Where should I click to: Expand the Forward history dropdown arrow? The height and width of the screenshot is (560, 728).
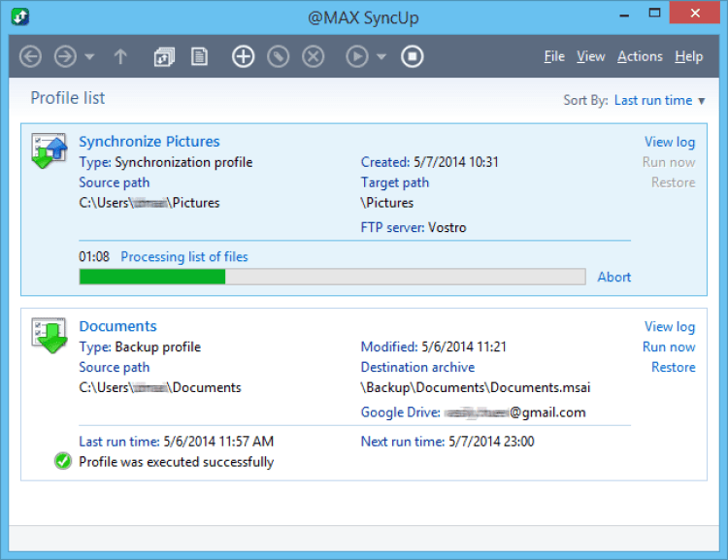point(89,57)
